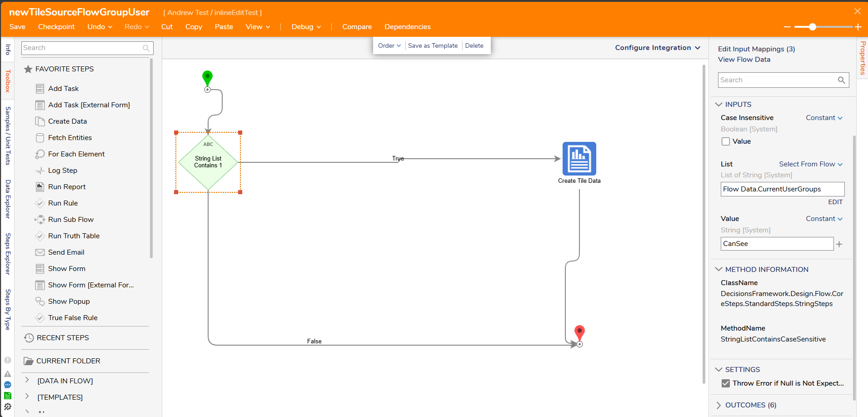Viewport: 868px width, 417px height.
Task: Click the Create Tile Data step icon
Action: [x=579, y=159]
